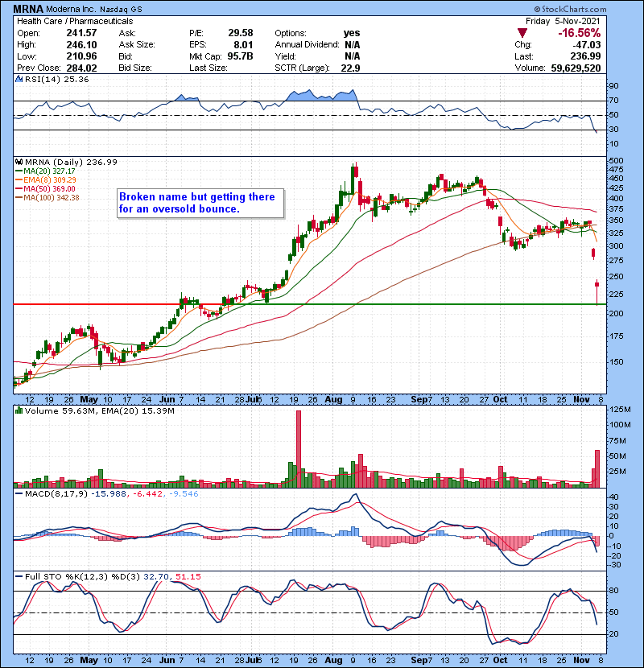Image resolution: width=644 pixels, height=668 pixels.
Task: Click the horizontal support line near 212
Action: pos(309,304)
